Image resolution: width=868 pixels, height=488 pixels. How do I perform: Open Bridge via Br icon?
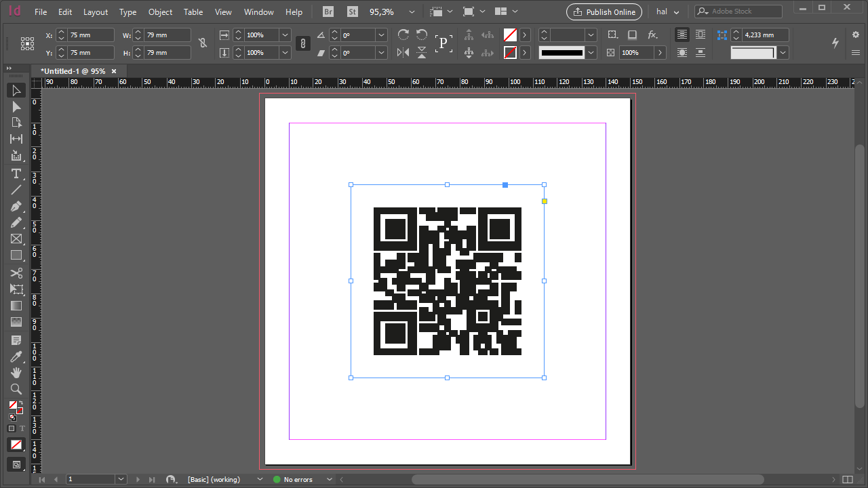click(x=328, y=12)
